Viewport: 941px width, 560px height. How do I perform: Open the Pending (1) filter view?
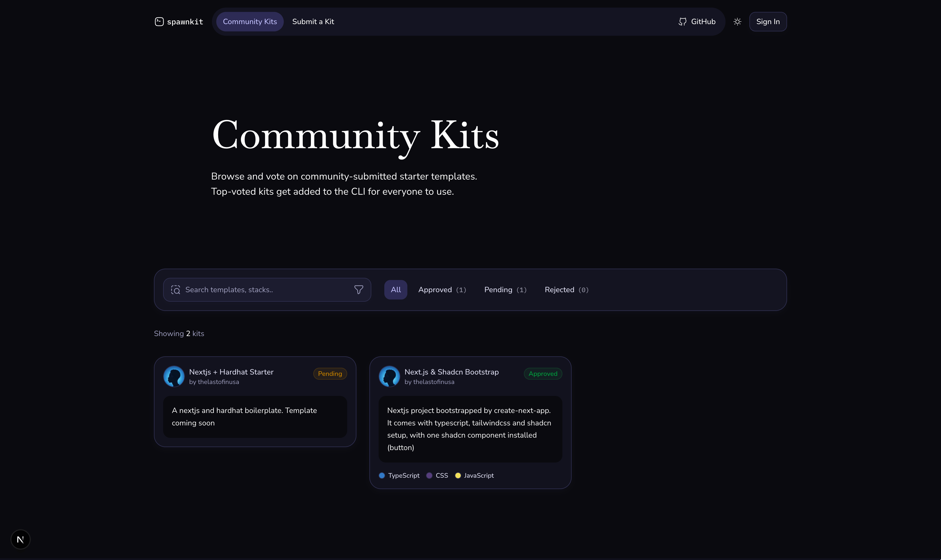pos(505,289)
